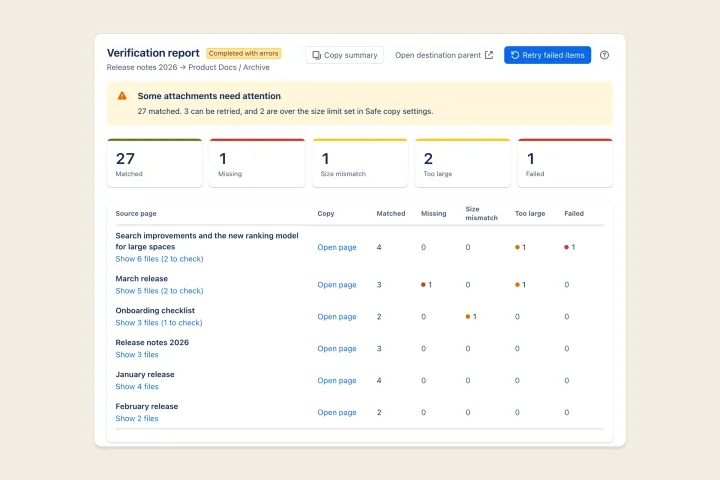
Task: Expand Show 6 files (2 to check)
Action: tap(159, 259)
